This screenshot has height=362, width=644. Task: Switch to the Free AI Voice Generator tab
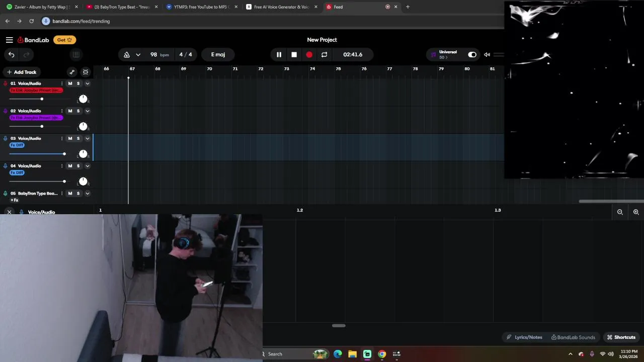point(281,7)
